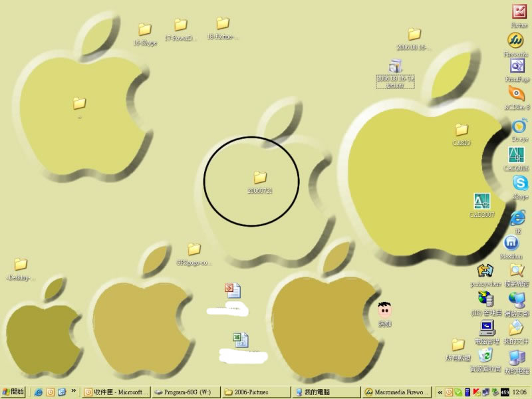This screenshot has width=532, height=399.
Task: Switch to 我的電腦 taskbar window
Action: click(327, 392)
